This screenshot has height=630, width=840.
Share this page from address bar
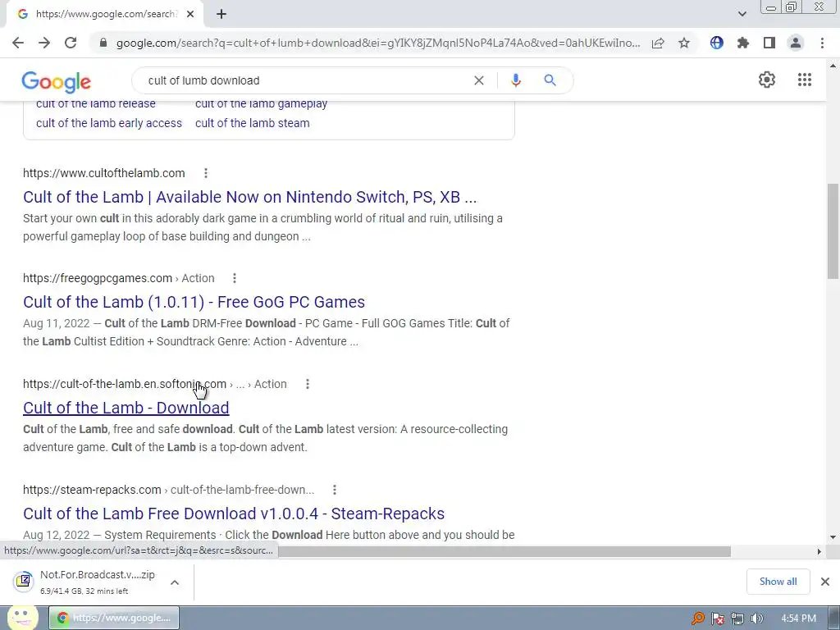658,43
